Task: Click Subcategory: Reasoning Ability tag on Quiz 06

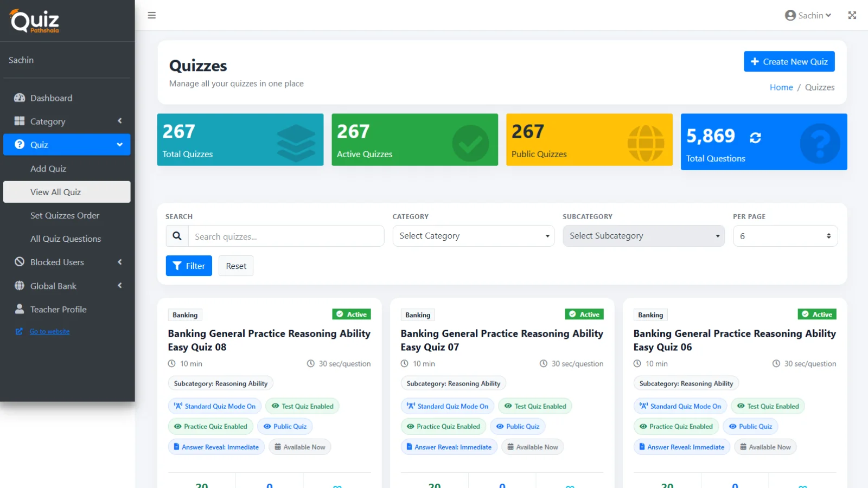Action: [686, 383]
